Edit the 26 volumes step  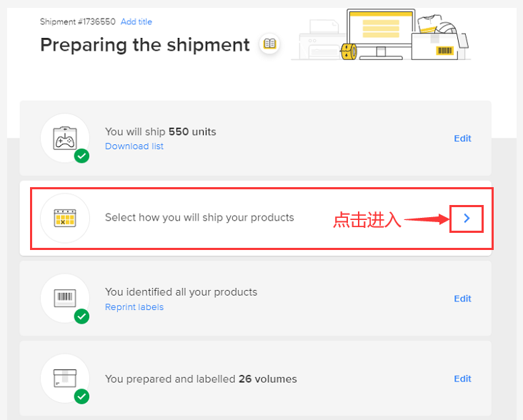click(x=462, y=379)
